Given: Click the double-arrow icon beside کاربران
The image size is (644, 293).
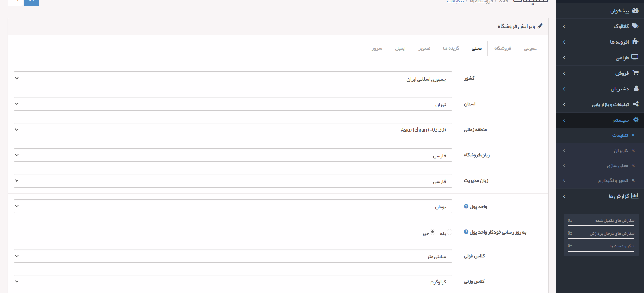Looking at the screenshot, I should [633, 151].
